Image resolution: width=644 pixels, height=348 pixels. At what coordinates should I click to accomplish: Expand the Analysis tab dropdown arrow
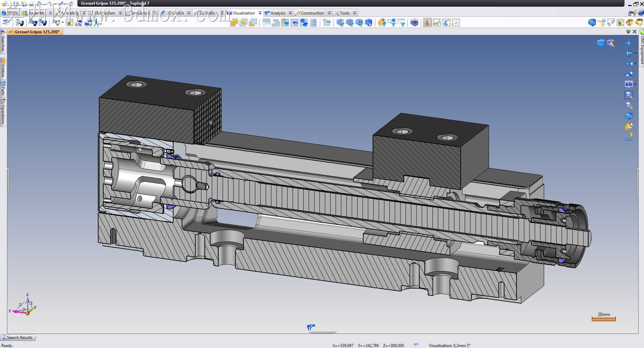(x=290, y=13)
